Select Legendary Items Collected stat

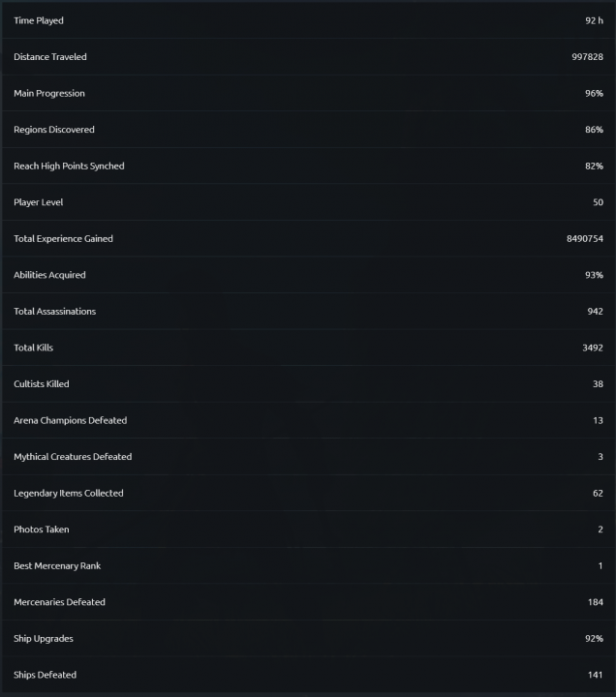point(69,494)
